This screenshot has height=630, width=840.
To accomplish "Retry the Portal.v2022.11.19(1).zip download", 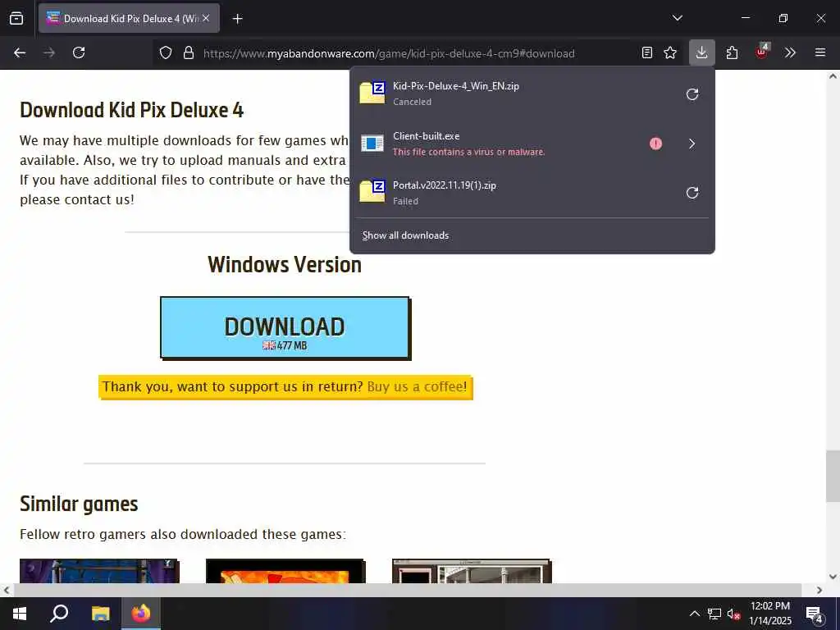I will 692,193.
